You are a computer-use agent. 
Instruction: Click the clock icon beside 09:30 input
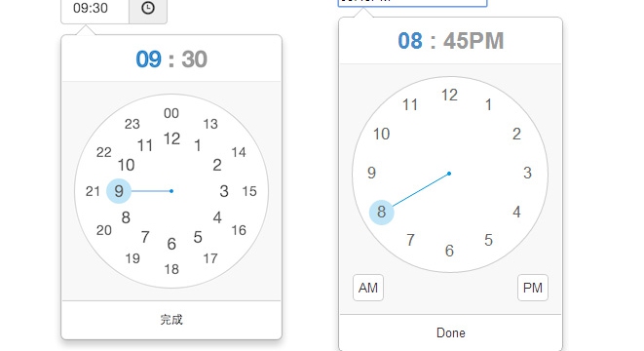tap(148, 8)
